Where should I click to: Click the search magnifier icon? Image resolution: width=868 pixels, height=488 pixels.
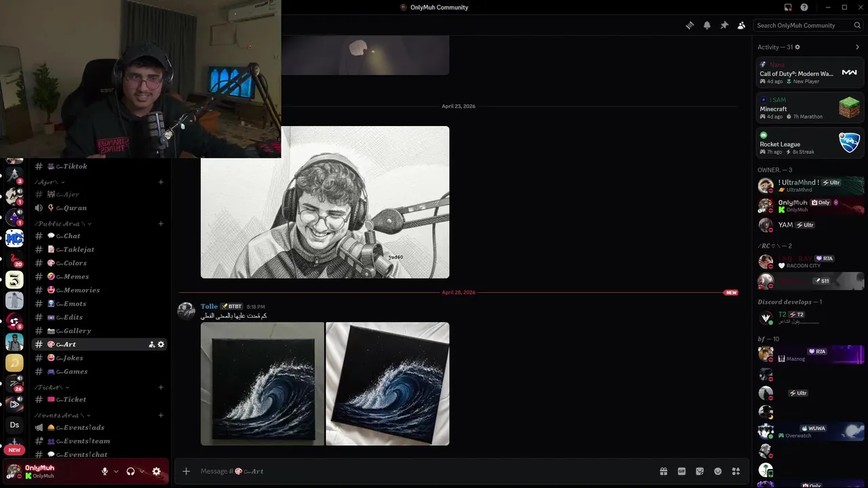point(858,25)
